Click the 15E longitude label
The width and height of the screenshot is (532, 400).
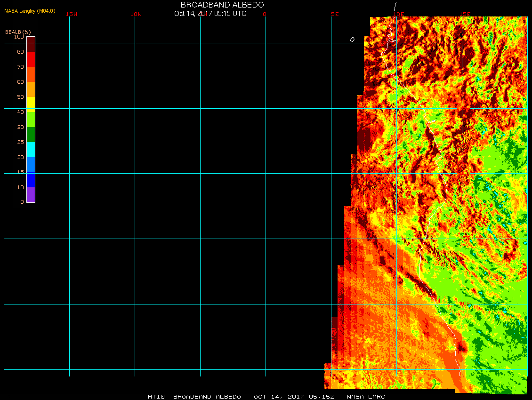tap(465, 14)
